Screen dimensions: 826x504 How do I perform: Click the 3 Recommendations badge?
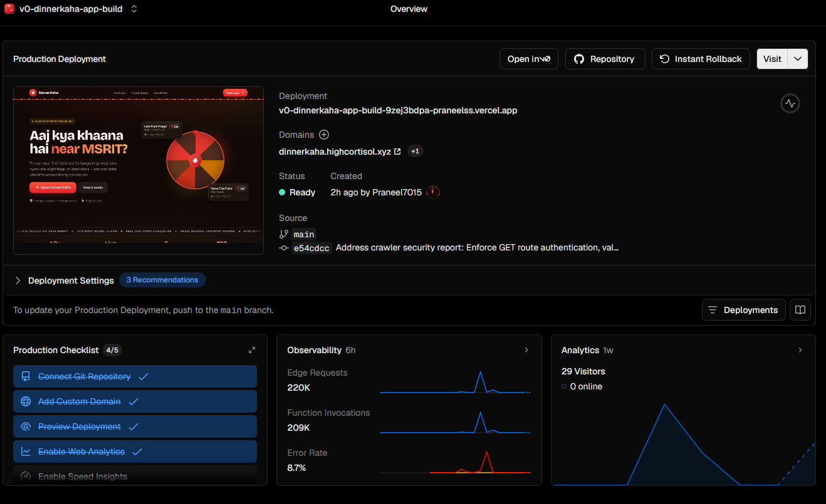(162, 280)
